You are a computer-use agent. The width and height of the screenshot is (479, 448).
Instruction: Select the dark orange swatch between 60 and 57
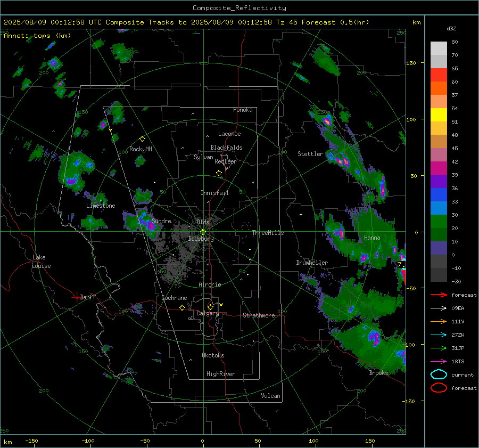point(439,88)
